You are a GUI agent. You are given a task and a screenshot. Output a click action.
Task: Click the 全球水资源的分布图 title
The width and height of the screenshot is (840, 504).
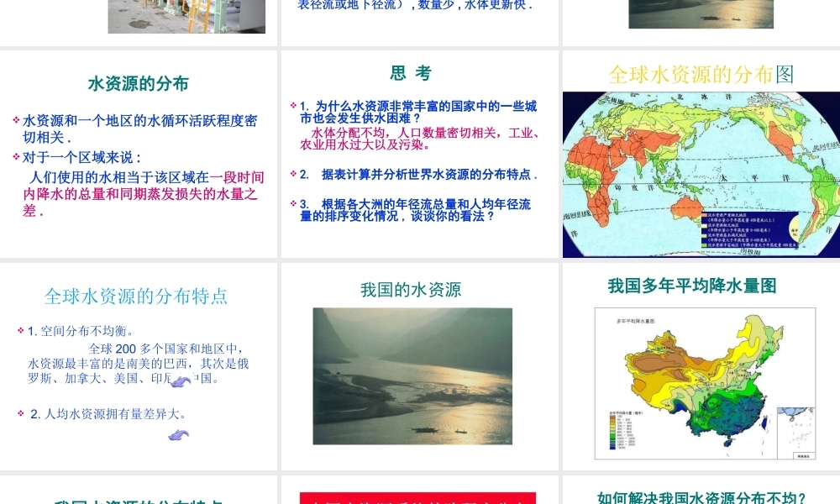point(701,75)
